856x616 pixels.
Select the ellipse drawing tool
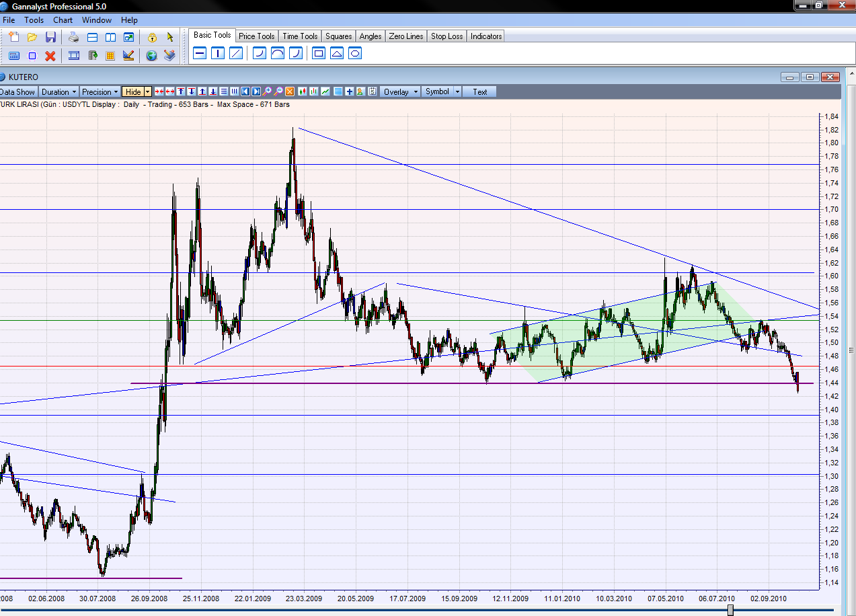(355, 53)
